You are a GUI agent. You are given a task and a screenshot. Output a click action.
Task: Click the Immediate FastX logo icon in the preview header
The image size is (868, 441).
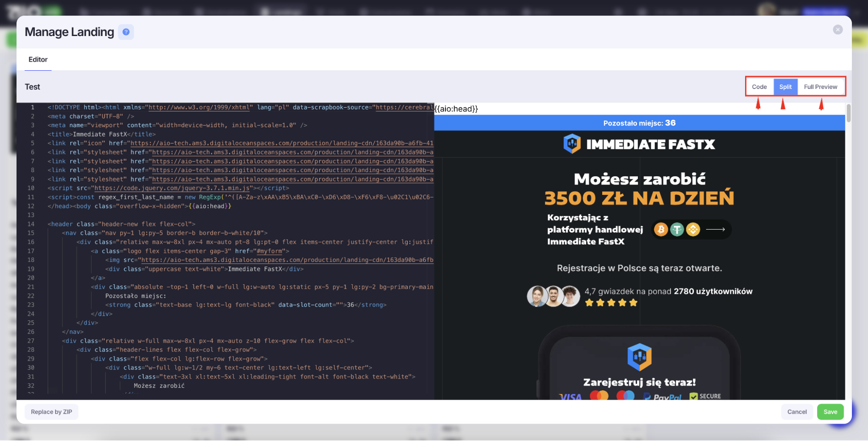(572, 144)
